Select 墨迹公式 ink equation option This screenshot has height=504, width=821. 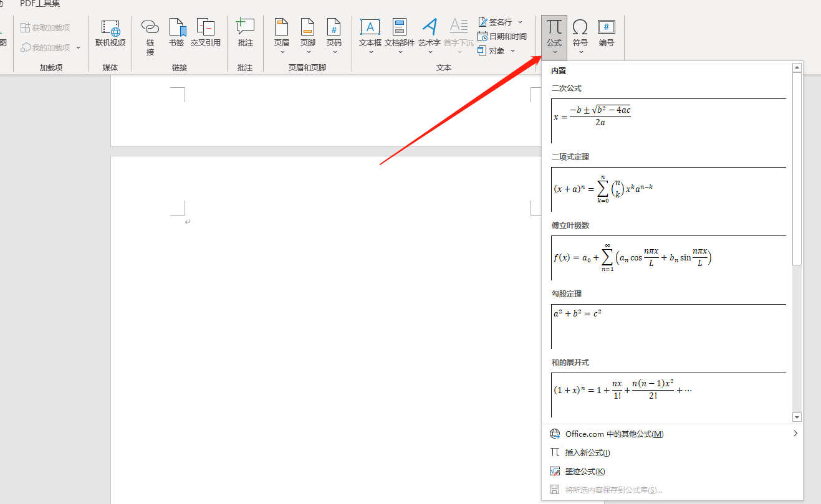coord(585,471)
